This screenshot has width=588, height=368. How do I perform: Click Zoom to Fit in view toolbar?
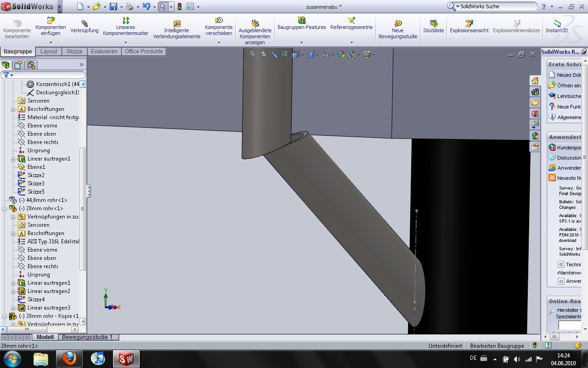click(253, 54)
